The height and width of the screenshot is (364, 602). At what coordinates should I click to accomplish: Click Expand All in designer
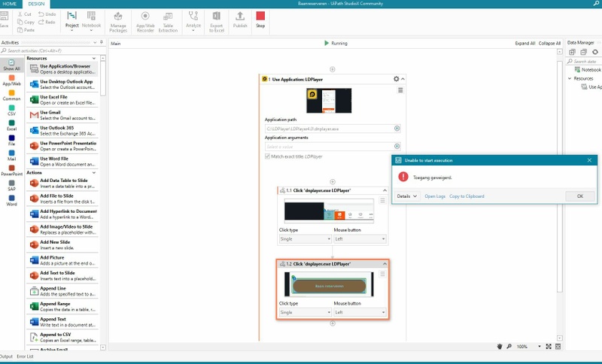524,44
